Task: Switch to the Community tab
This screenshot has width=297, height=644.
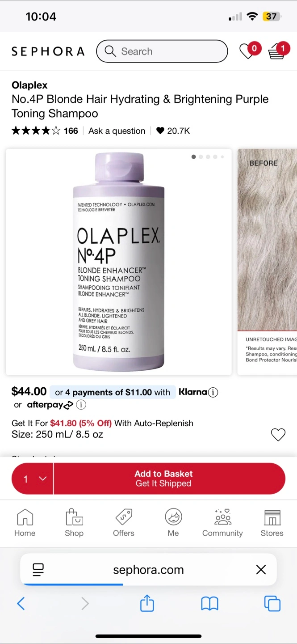Action: pos(222,523)
